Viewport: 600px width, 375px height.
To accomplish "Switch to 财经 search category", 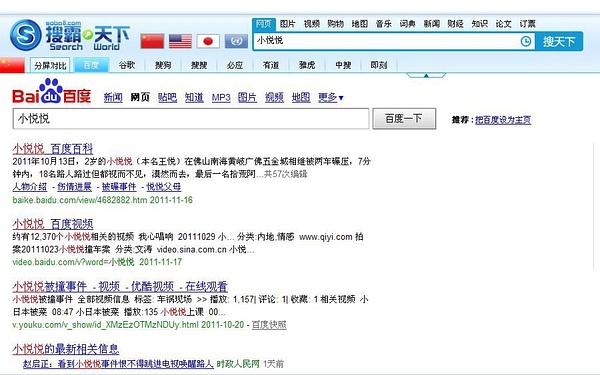I will pyautogui.click(x=455, y=24).
